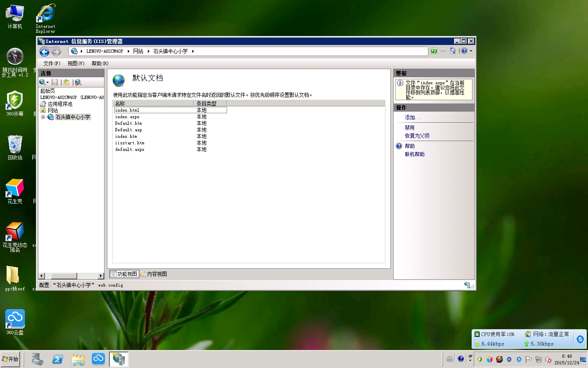Click the Up folder icon in Connections toolbar

66,82
